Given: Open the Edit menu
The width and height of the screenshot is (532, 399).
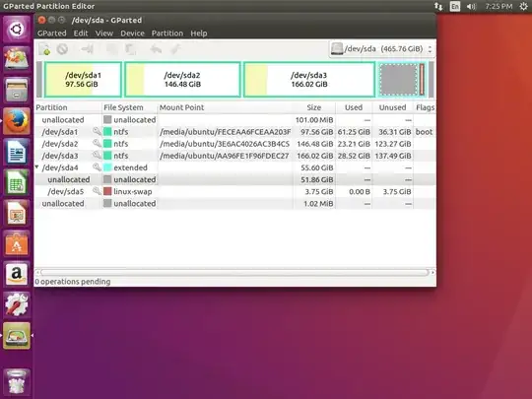Looking at the screenshot, I should point(81,33).
